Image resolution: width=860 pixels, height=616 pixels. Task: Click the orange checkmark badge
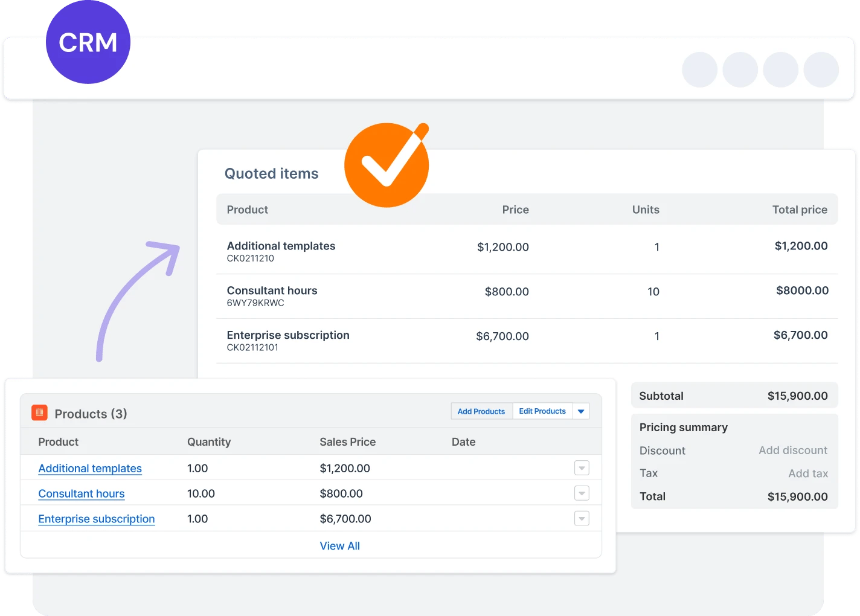pos(387,165)
